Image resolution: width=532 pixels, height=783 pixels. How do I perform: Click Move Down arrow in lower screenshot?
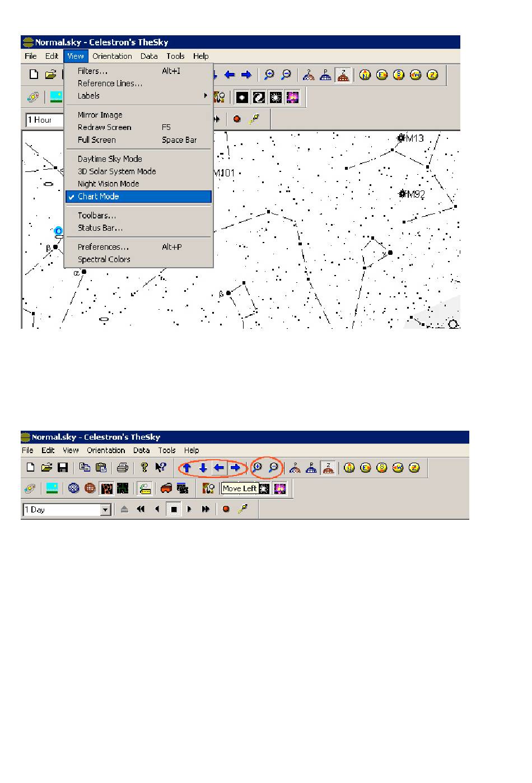(203, 468)
